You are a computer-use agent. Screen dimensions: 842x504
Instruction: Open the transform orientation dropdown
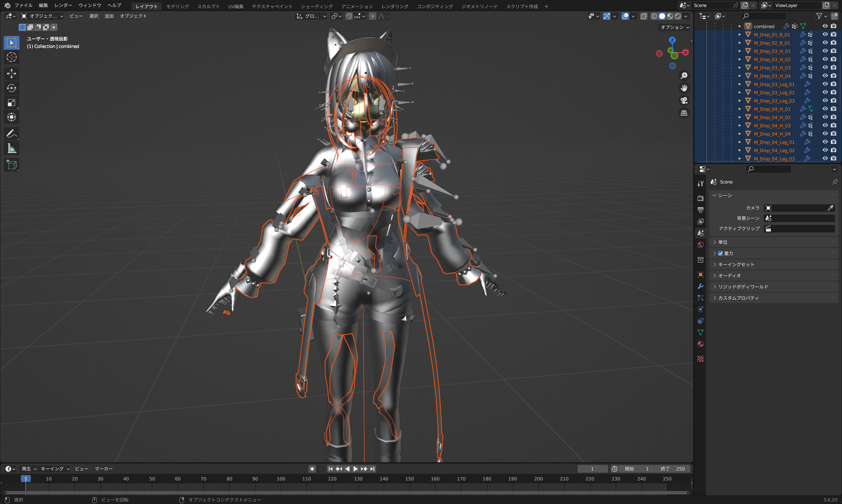pos(311,16)
